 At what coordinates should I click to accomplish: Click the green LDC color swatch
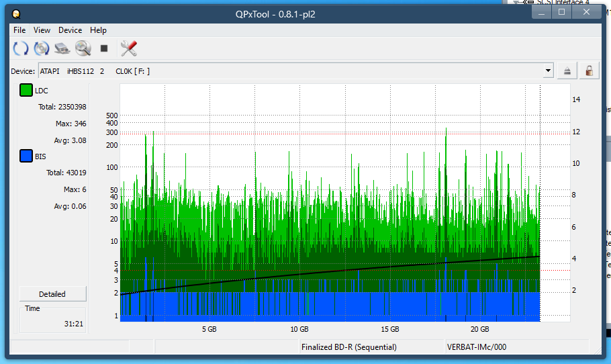pos(26,91)
